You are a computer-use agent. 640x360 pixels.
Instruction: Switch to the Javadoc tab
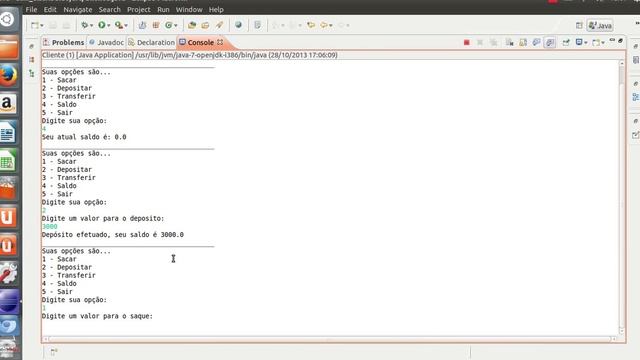(107, 42)
